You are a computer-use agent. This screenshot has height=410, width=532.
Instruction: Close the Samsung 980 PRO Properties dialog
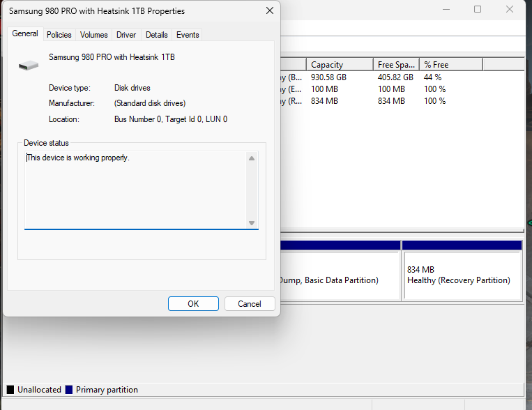[270, 11]
